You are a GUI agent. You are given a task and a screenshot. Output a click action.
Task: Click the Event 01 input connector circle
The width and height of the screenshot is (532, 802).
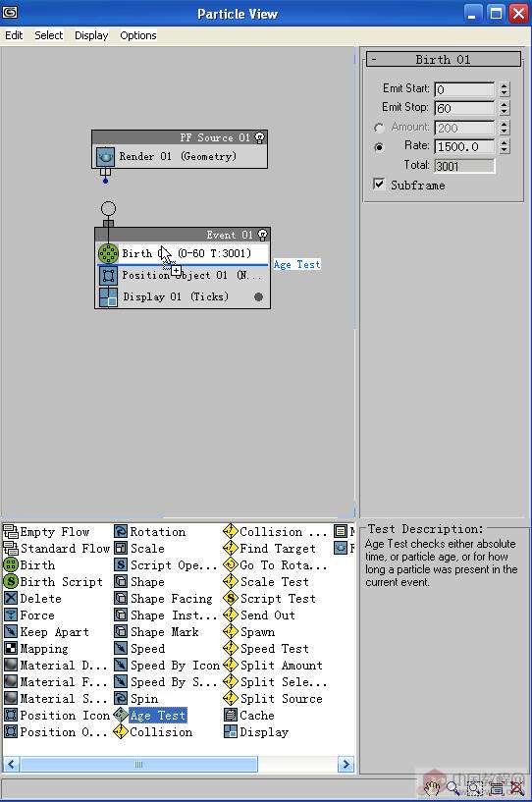(x=108, y=209)
